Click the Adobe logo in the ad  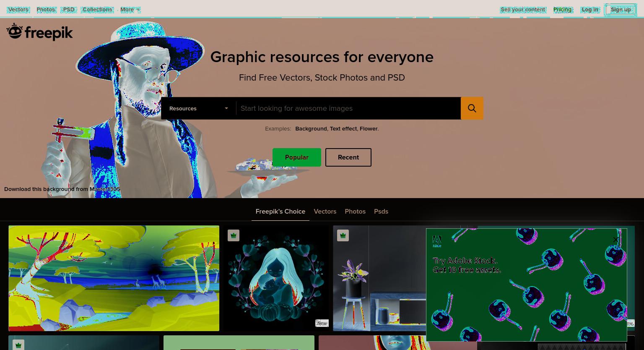(x=437, y=241)
